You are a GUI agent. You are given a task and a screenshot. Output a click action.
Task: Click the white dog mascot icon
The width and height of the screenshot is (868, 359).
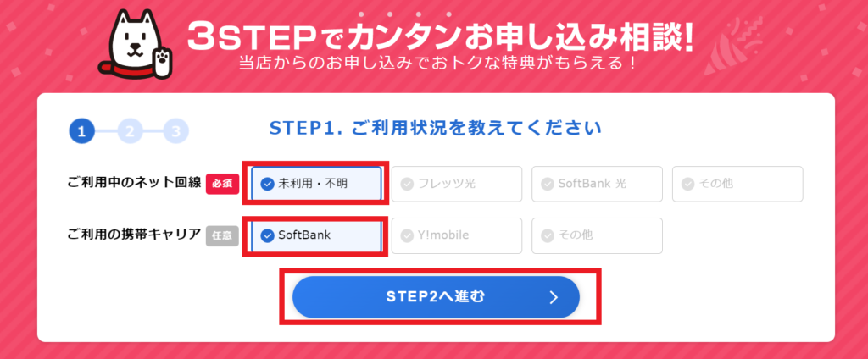136,46
